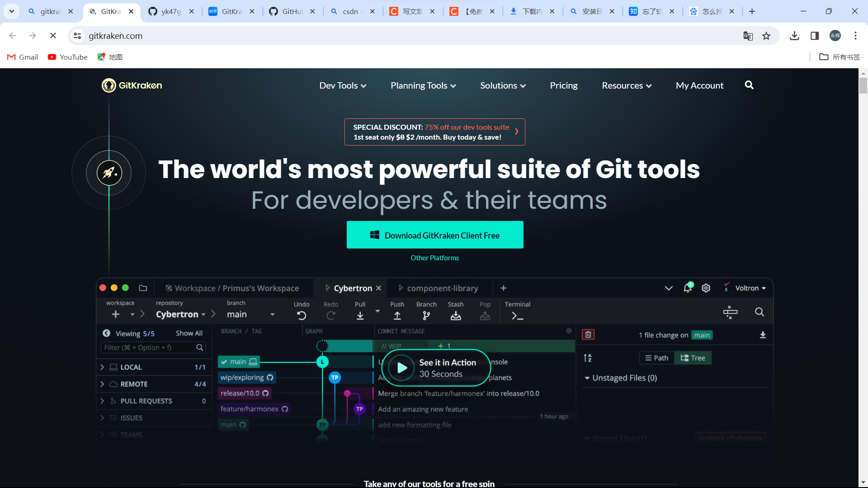Play the See it in Action video

pos(401,367)
